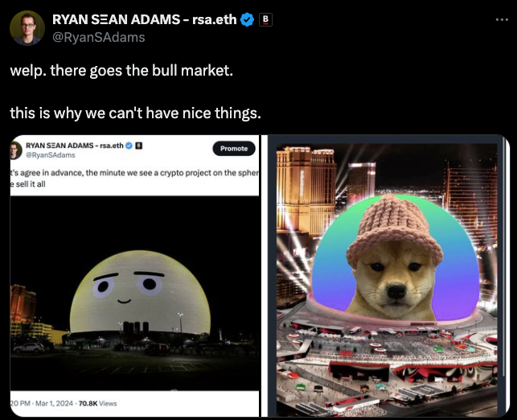The height and width of the screenshot is (420, 517).
Task: Click RYAN SEAN ADAMS display name
Action: [x=144, y=19]
